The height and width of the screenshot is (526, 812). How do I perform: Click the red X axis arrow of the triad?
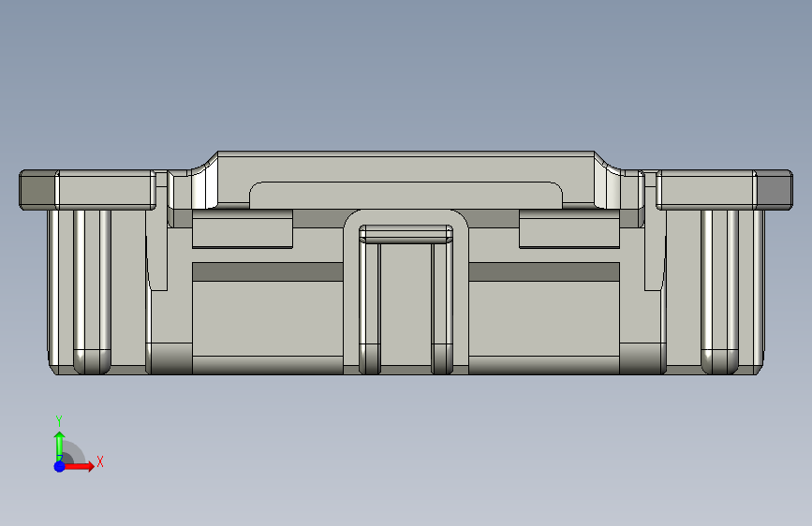(x=79, y=466)
